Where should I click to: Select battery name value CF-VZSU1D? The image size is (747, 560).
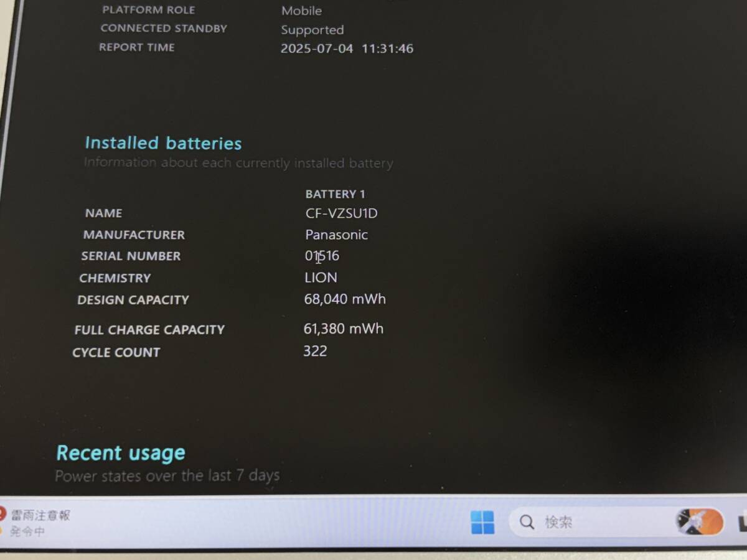coord(342,213)
